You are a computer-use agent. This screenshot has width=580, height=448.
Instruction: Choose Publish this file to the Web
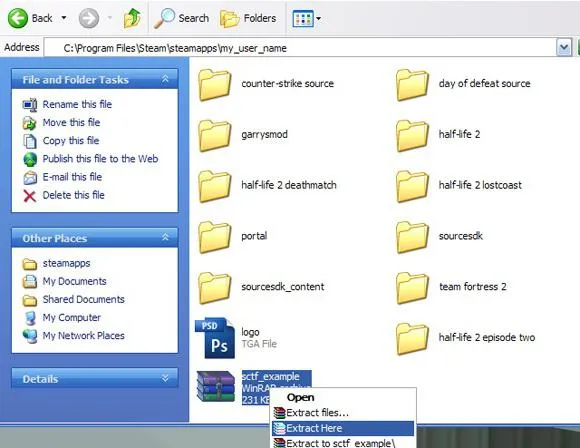101,159
